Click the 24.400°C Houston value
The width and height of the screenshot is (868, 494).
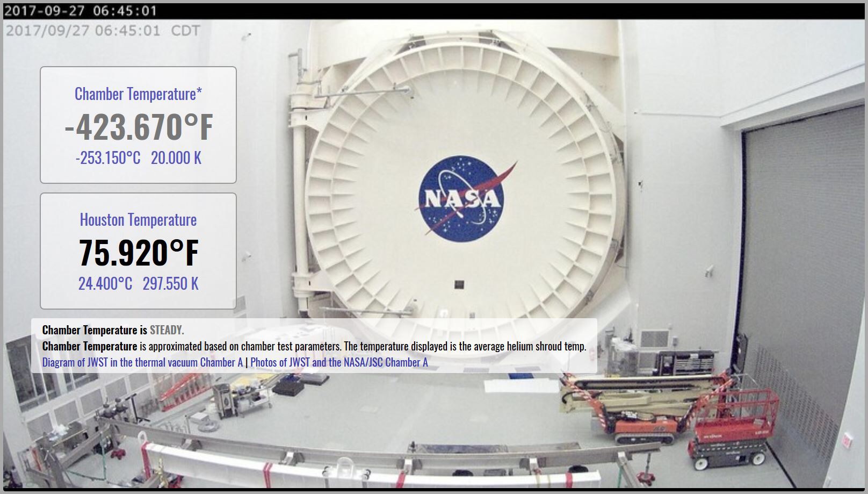(105, 284)
